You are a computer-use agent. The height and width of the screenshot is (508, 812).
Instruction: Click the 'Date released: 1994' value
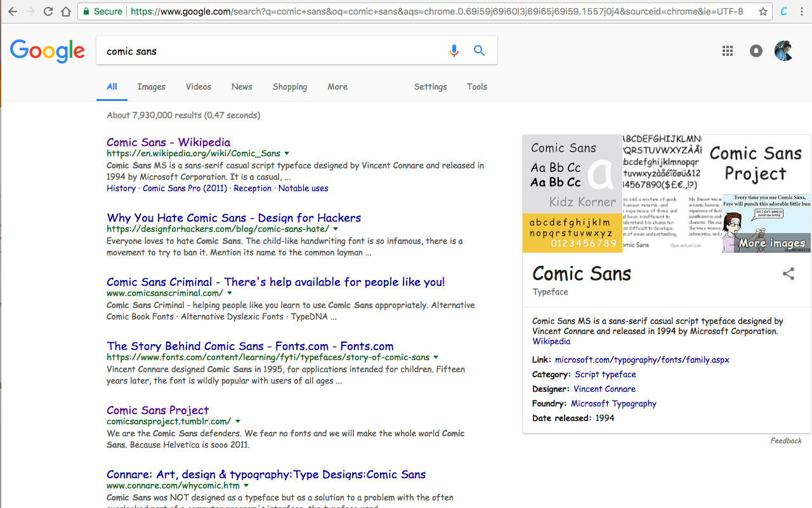[605, 418]
